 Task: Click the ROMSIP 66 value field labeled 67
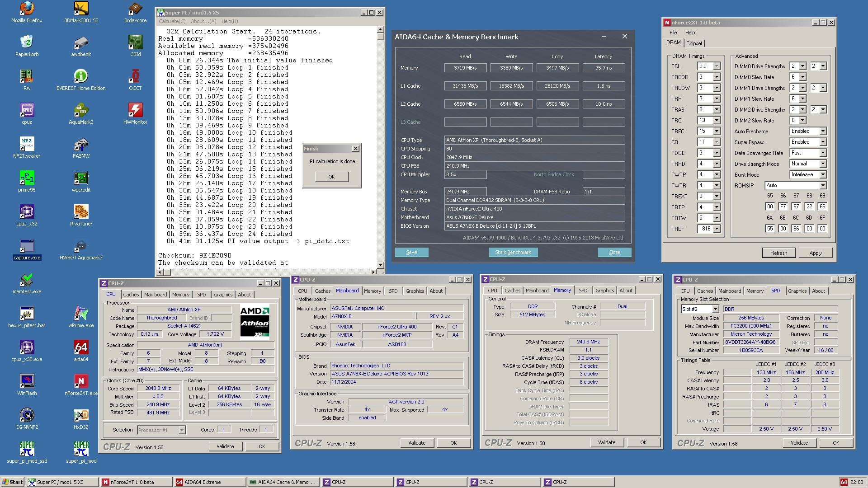click(x=796, y=206)
